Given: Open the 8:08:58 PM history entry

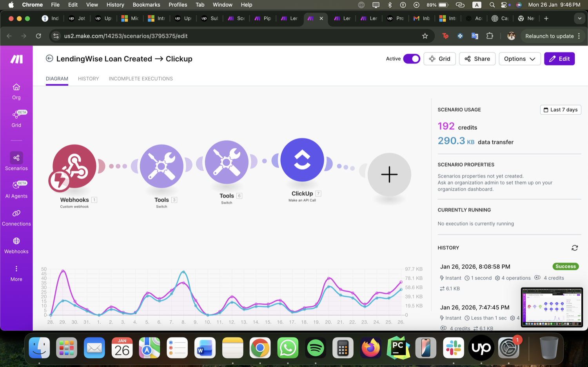Looking at the screenshot, I should [x=475, y=267].
